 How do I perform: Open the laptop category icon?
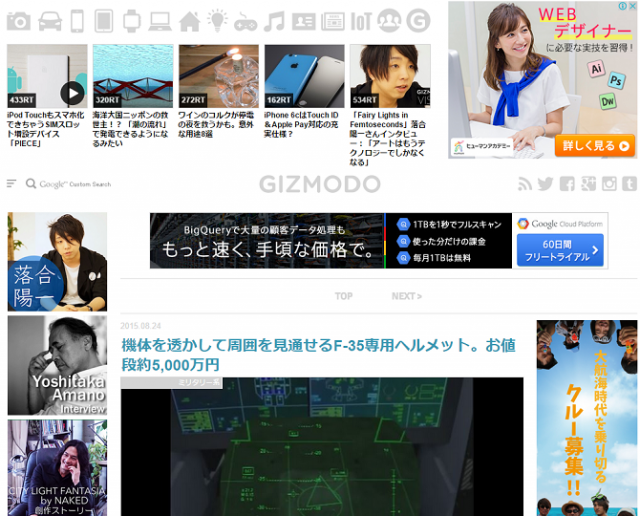[x=160, y=21]
